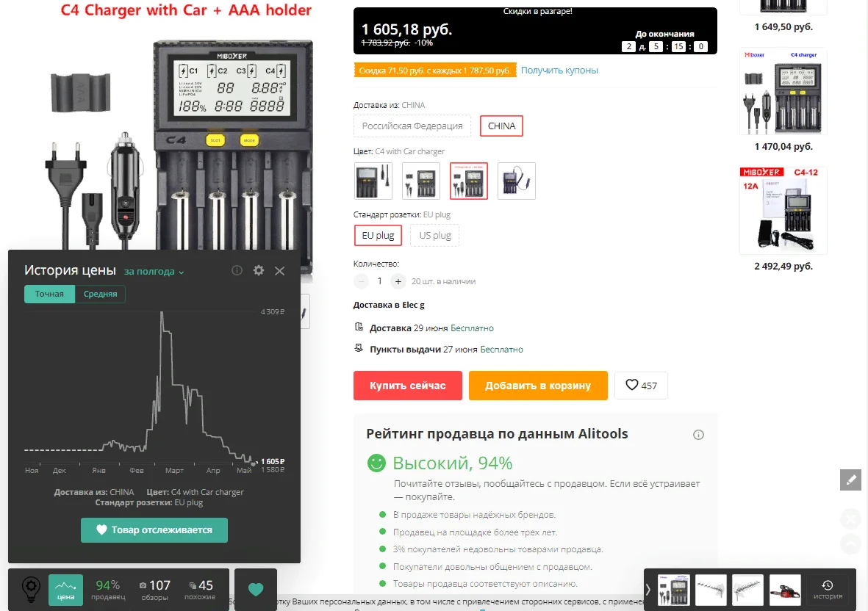
Task: Click info icon beside seller rating title
Action: pyautogui.click(x=699, y=435)
